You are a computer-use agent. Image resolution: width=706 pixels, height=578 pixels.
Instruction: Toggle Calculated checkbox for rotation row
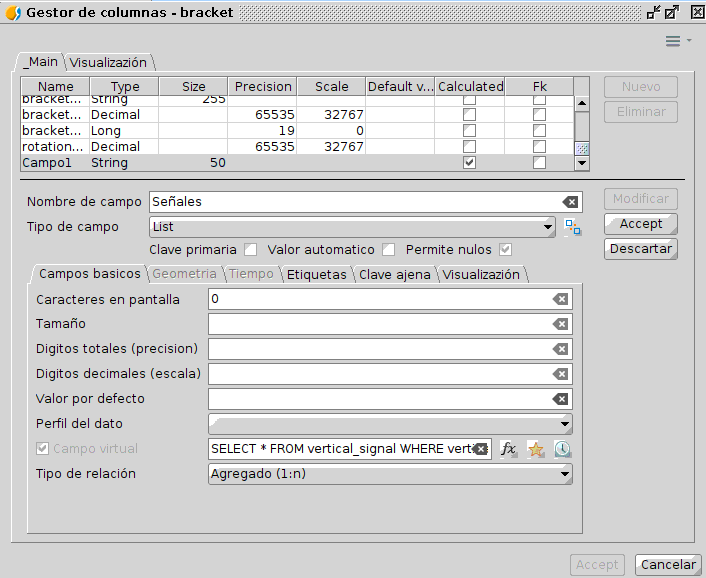[x=469, y=147]
